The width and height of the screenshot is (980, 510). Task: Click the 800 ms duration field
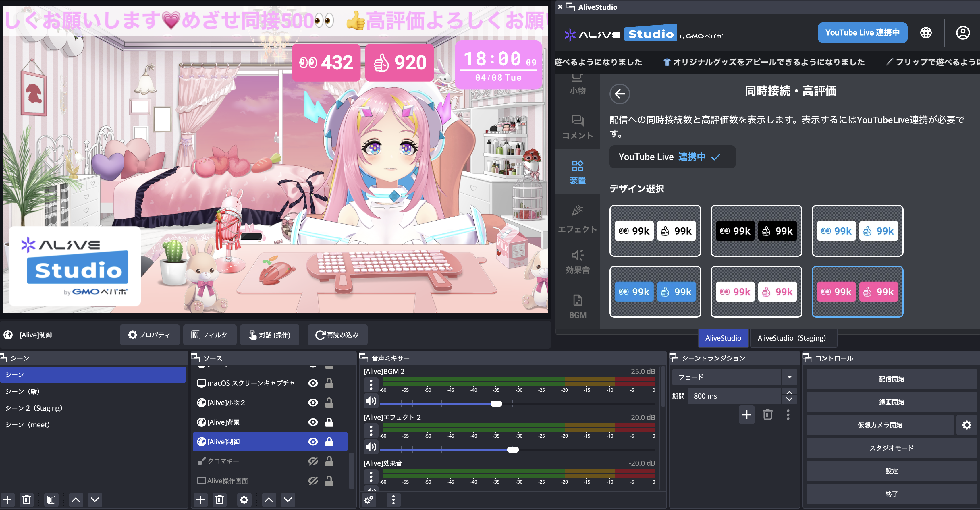click(734, 396)
